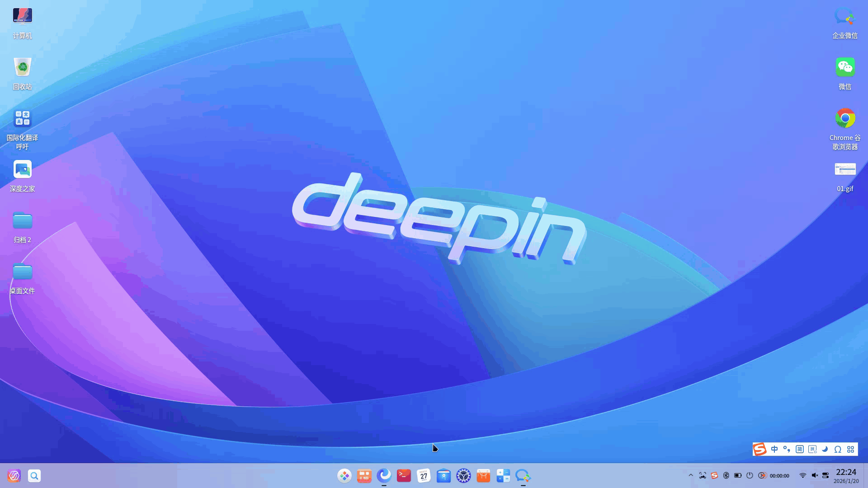The image size is (868, 488).
Task: Click the screen recording timer 00:00:00
Action: pyautogui.click(x=779, y=476)
